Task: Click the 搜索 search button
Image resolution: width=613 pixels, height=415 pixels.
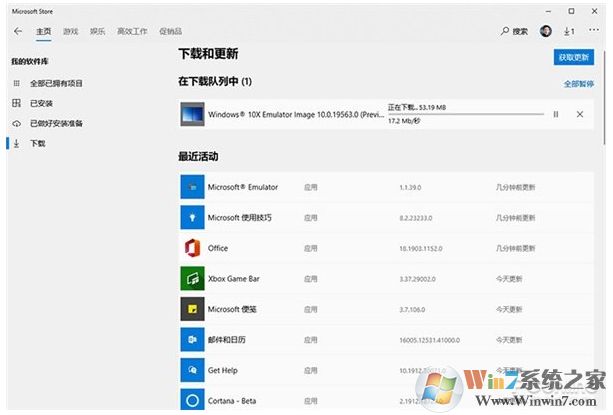Action: coord(514,31)
